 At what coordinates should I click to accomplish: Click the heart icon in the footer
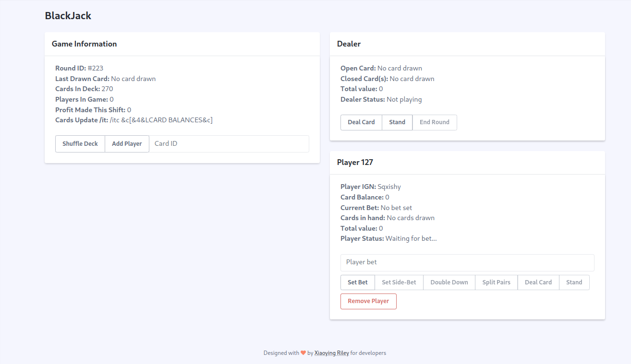[303, 353]
